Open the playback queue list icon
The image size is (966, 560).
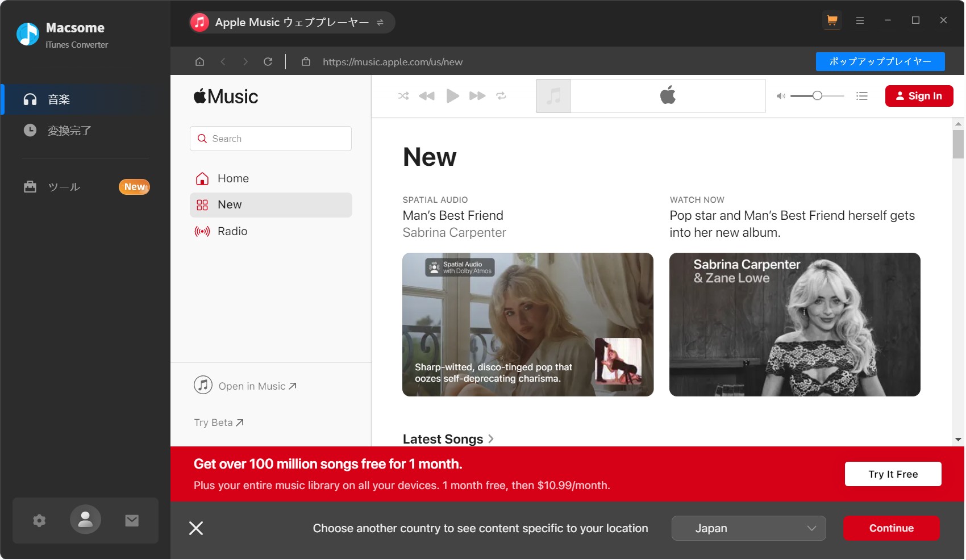(x=861, y=96)
